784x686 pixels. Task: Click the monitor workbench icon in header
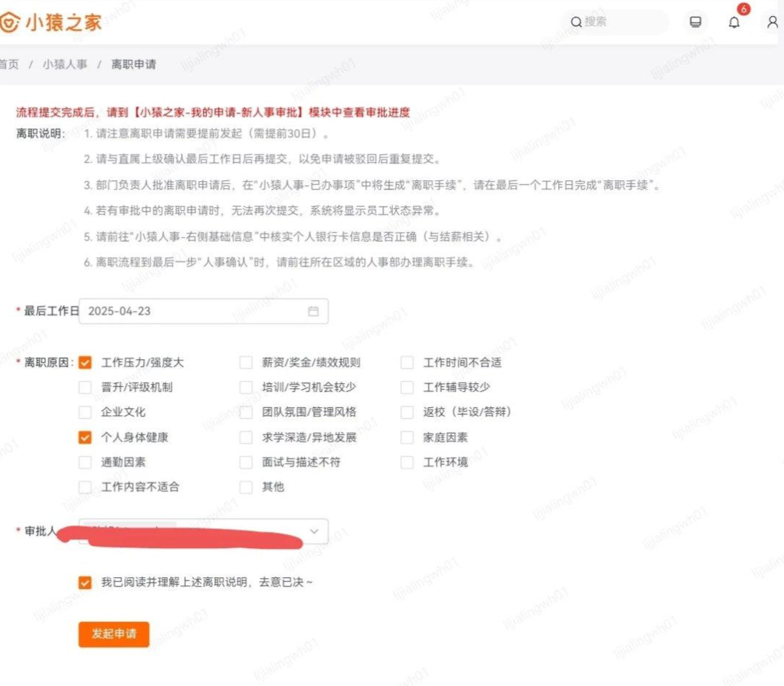[x=695, y=23]
